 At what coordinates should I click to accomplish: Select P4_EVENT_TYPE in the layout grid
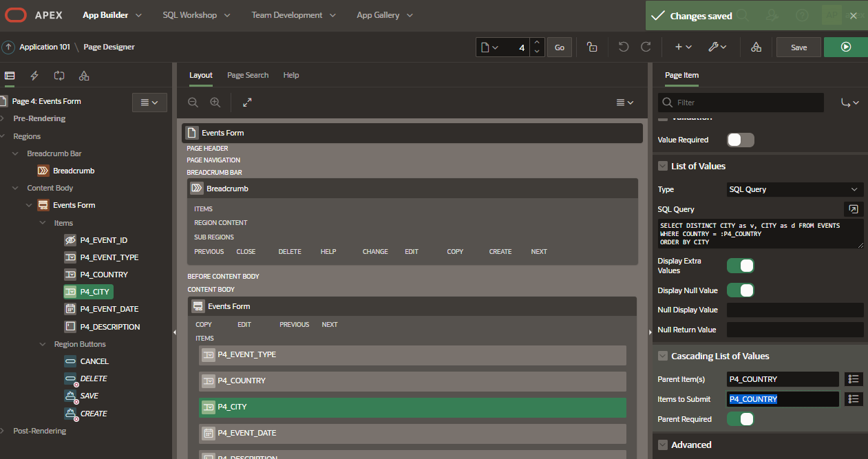pos(413,355)
